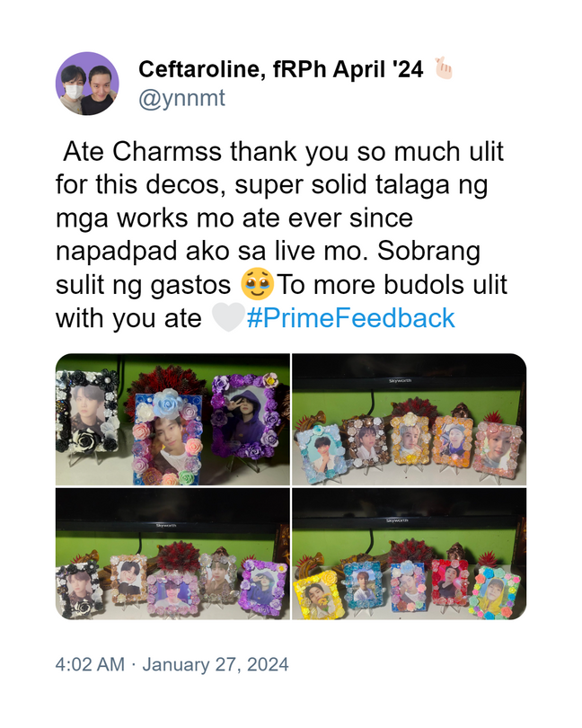View the bottom-right photo with colorful frames
Screen dimensions: 582x728
click(410, 554)
